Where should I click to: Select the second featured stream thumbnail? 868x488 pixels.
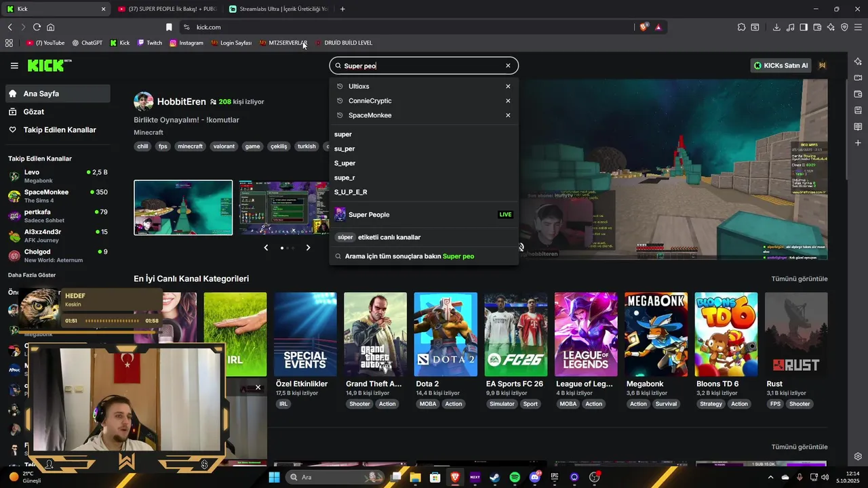pos(284,207)
